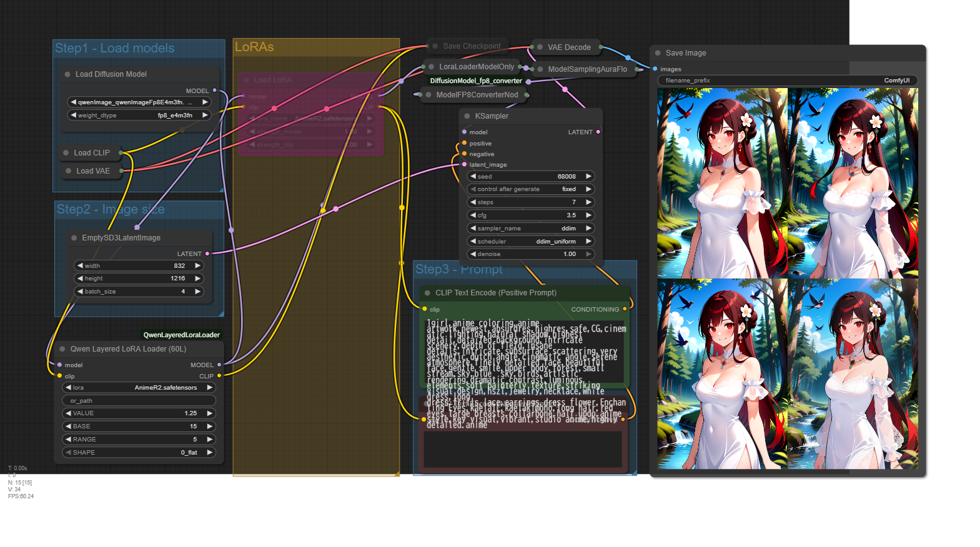
Task: Click the Load CLIP node status dot
Action: 66,153
